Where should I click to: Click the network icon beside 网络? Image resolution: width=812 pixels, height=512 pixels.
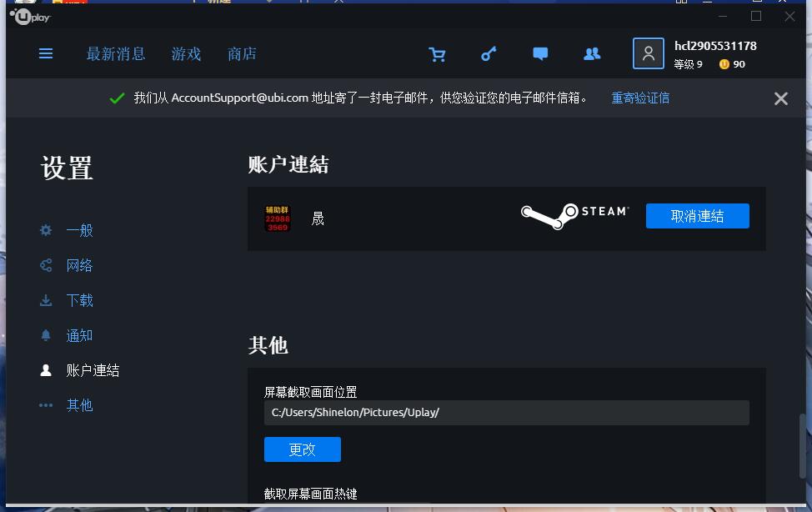[x=46, y=265]
